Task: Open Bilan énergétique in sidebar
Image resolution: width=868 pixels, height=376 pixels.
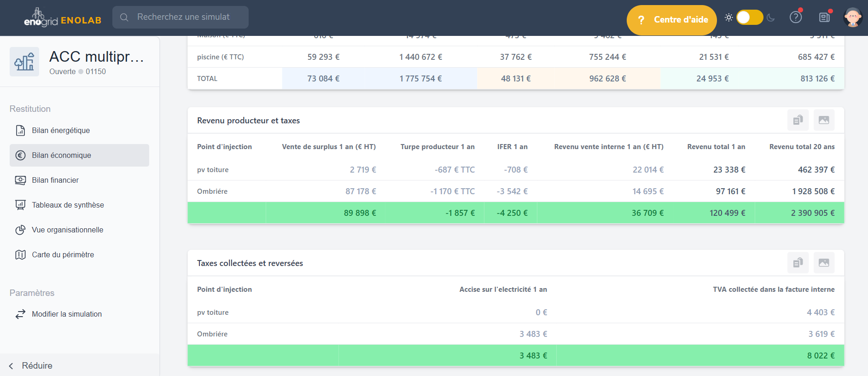Action: coord(61,131)
